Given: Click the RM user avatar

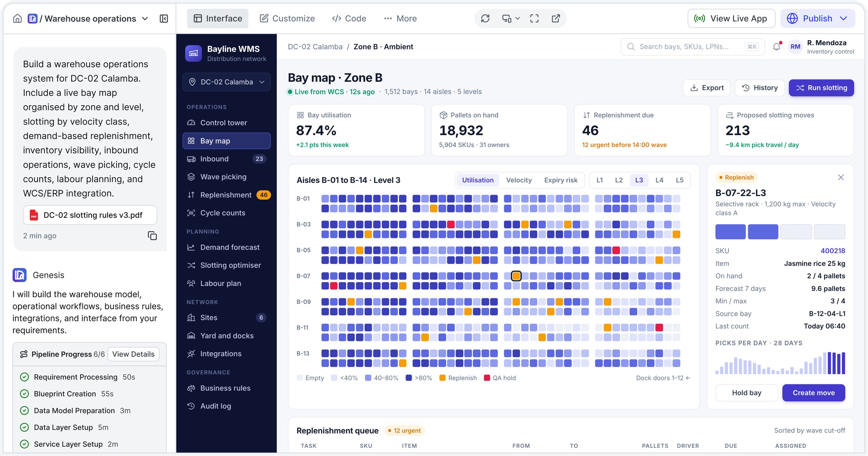Looking at the screenshot, I should click(x=795, y=47).
